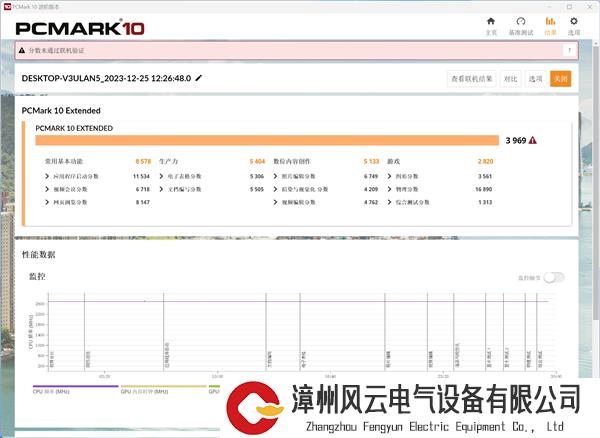Toggle the 监控细节 monitoring switch
600x438 pixels.
tap(554, 277)
